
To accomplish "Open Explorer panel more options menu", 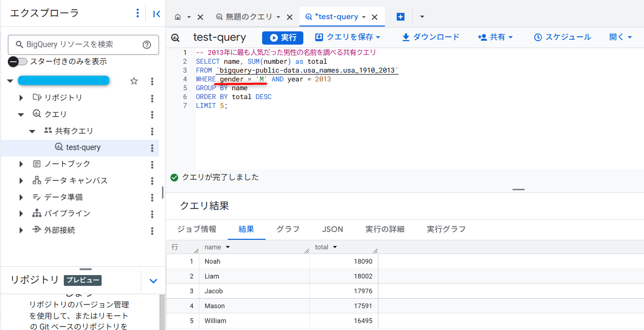I will coord(137,13).
